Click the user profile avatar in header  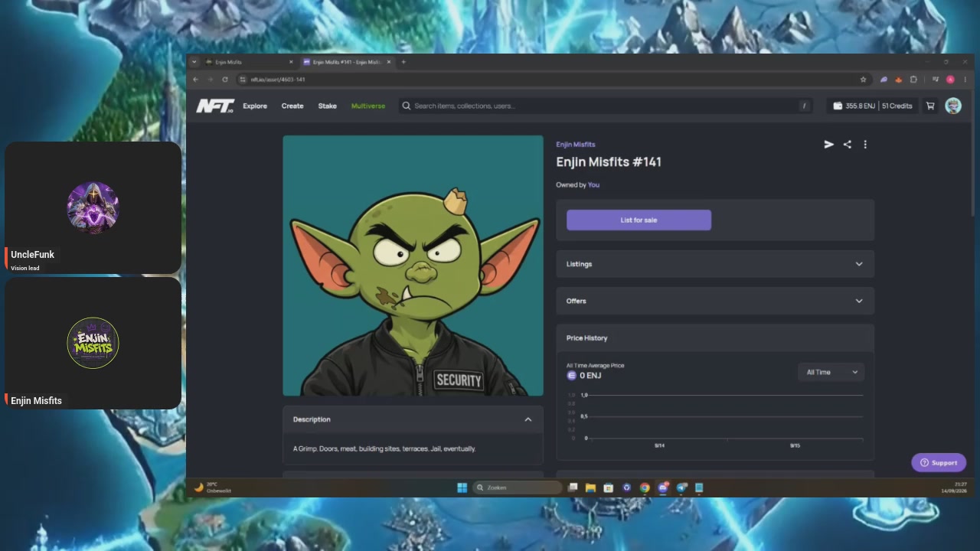[953, 106]
